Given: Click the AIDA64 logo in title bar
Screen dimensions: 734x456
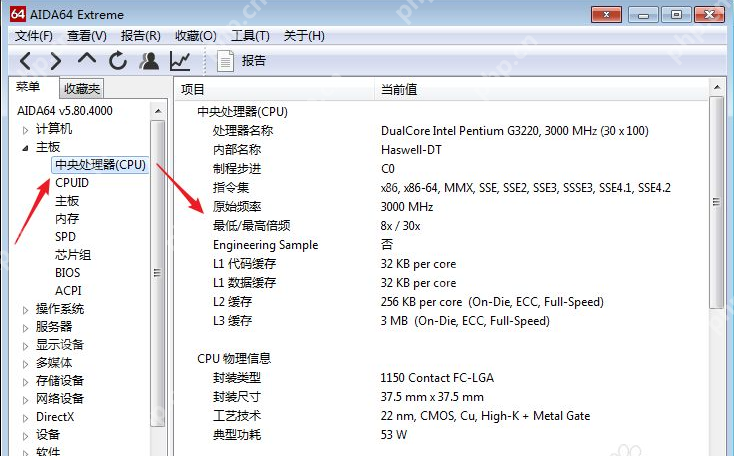Looking at the screenshot, I should tap(16, 13).
